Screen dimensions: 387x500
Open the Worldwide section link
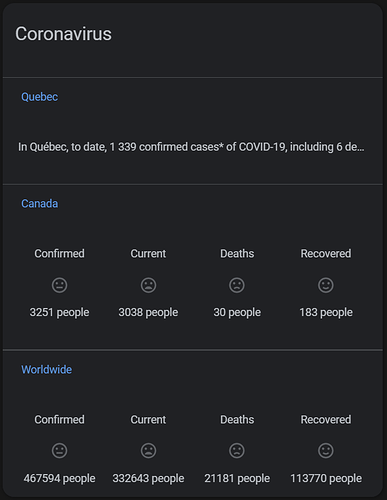point(47,369)
